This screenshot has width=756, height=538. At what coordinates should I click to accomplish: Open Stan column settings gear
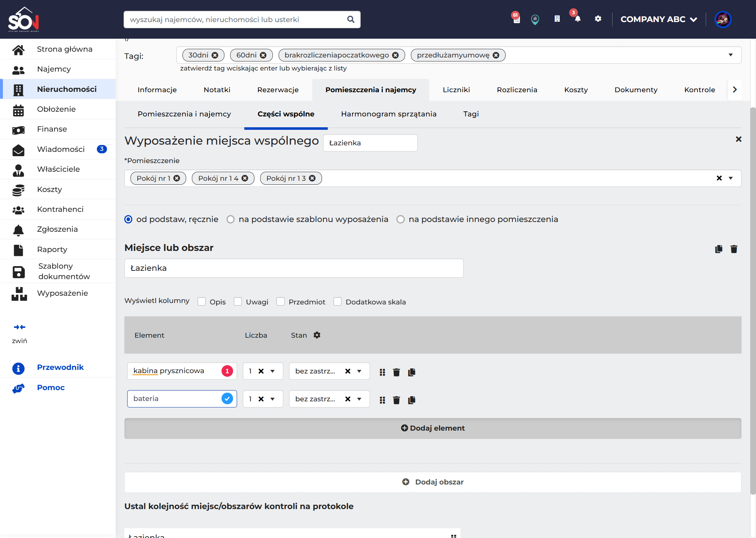point(317,335)
